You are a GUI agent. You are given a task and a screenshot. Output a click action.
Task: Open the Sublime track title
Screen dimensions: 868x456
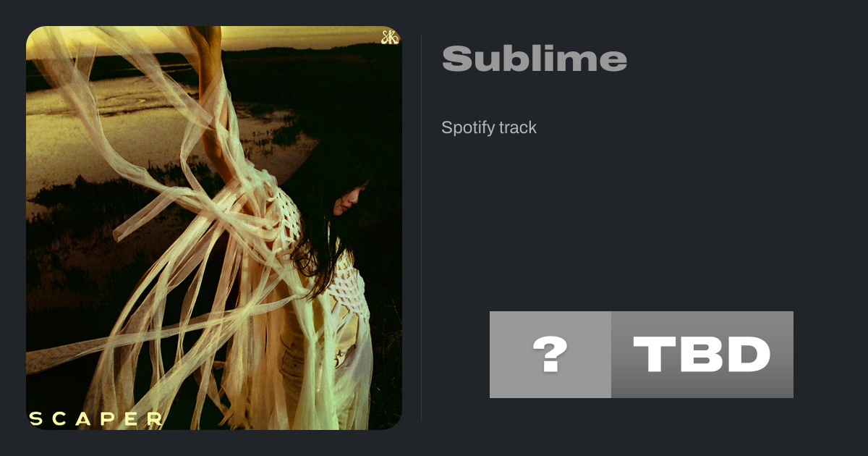(x=534, y=59)
